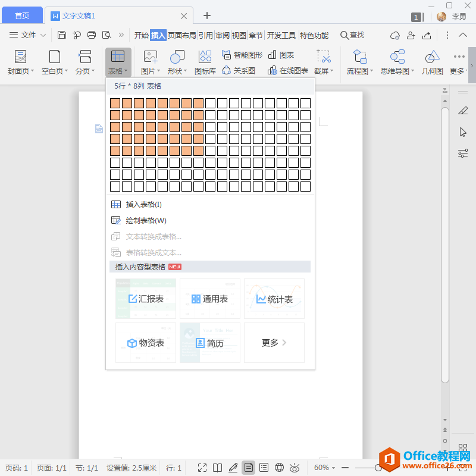The image size is (476, 476).
Task: Click the Resume (简历) template
Action: tap(210, 343)
